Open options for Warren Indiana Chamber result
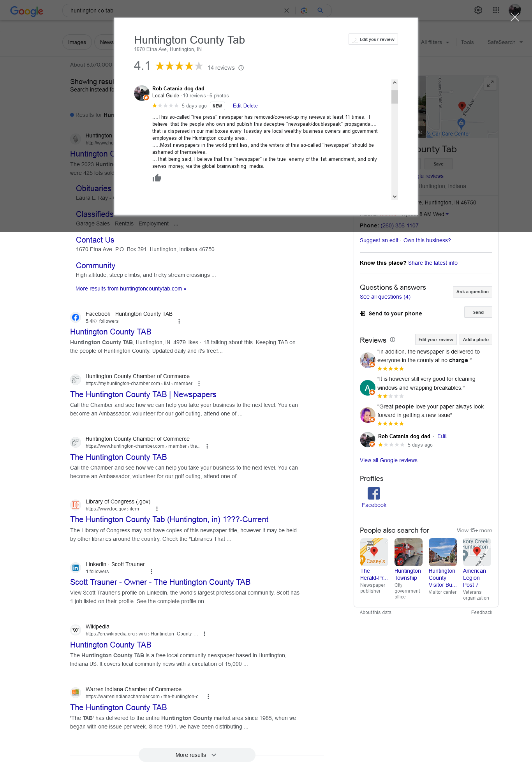 coord(208,697)
